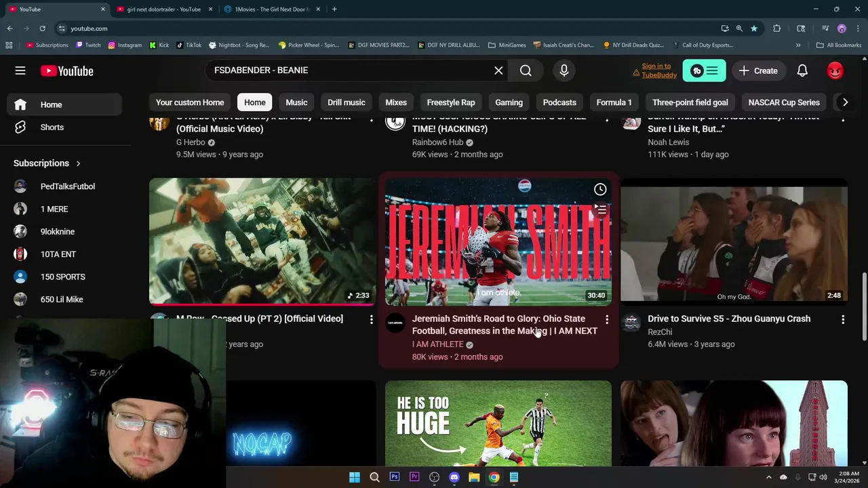This screenshot has width=868, height=488.
Task: Run the search with the magnifier button
Action: (526, 70)
